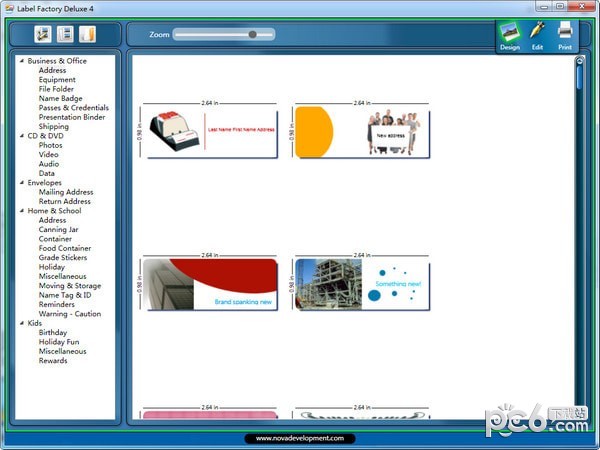Viewport: 600px width, 450px height.
Task: Adjust the Zoom slider handle
Action: point(253,34)
